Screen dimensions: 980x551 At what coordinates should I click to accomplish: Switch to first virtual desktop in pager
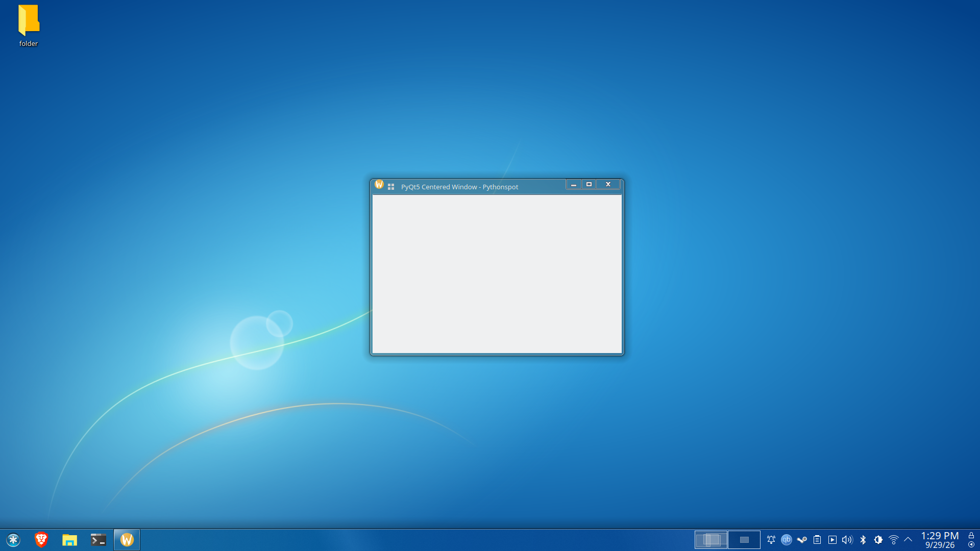[711, 540]
